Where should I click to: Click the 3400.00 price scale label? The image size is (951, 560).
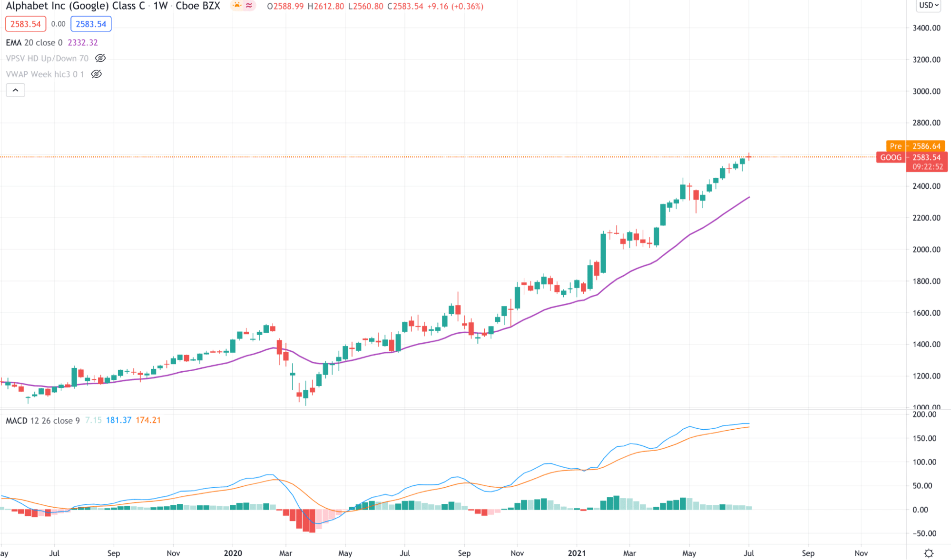coord(926,28)
